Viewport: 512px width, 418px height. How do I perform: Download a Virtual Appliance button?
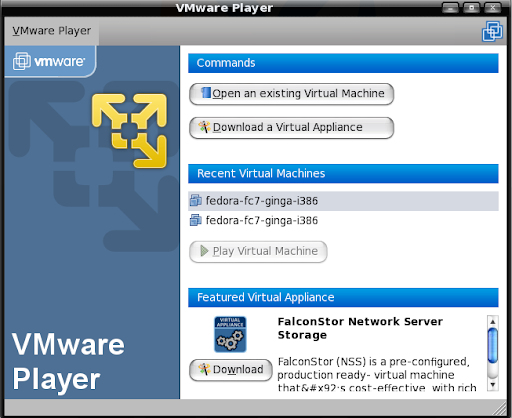291,128
